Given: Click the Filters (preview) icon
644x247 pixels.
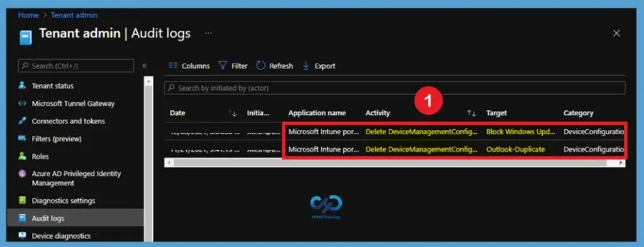Looking at the screenshot, I should [22, 139].
